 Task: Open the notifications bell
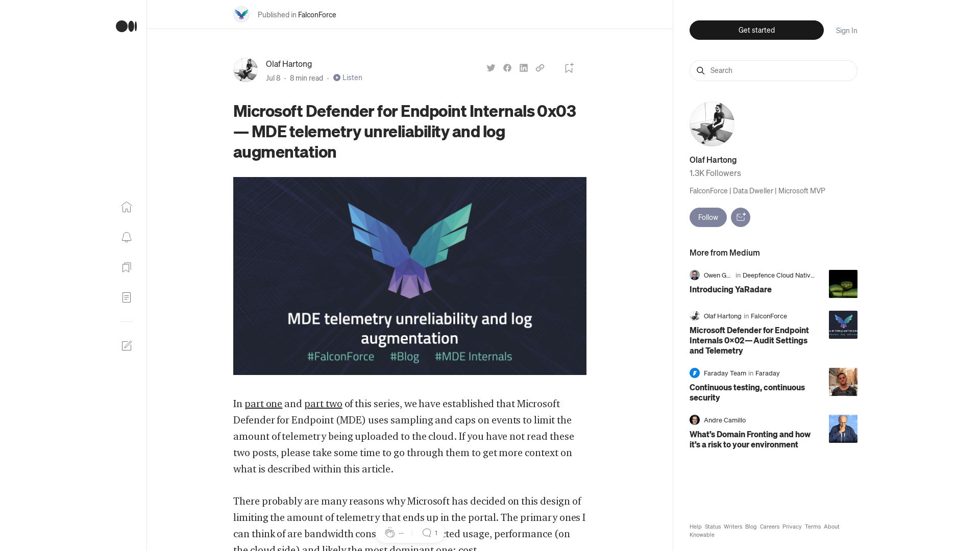coord(126,237)
